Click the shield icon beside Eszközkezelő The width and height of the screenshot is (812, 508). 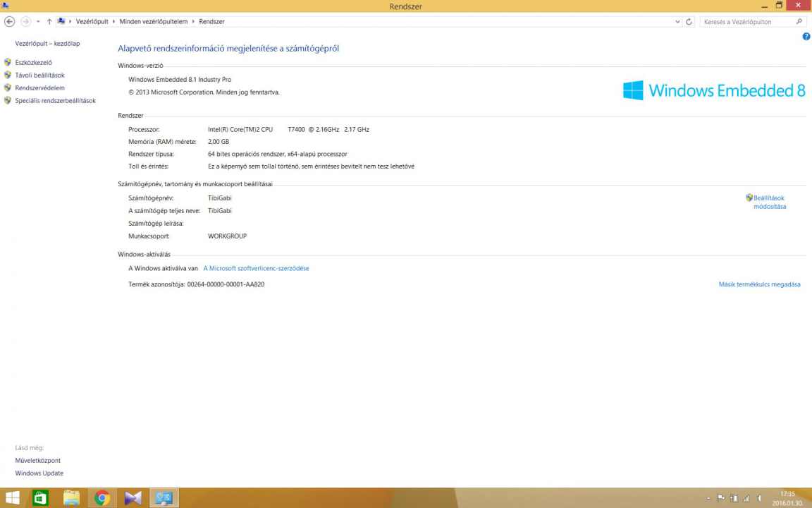click(8, 62)
